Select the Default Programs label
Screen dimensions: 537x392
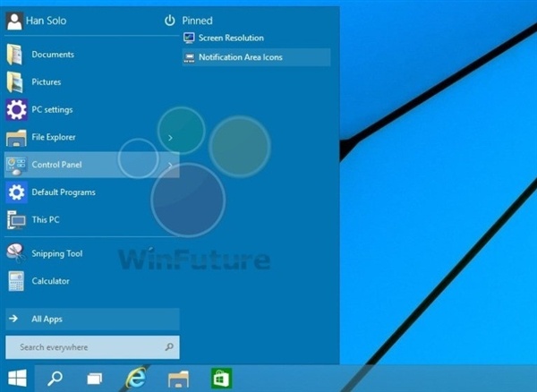point(64,192)
